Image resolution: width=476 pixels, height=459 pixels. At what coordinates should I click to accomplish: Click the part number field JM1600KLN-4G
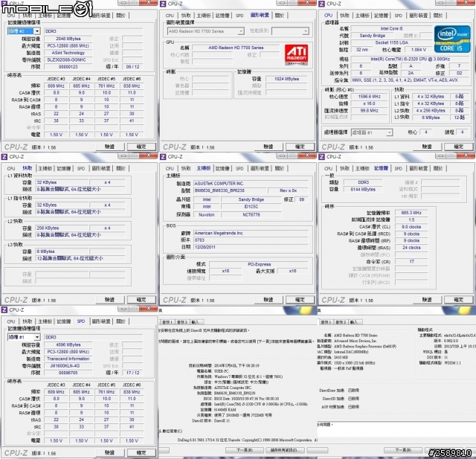(68, 366)
